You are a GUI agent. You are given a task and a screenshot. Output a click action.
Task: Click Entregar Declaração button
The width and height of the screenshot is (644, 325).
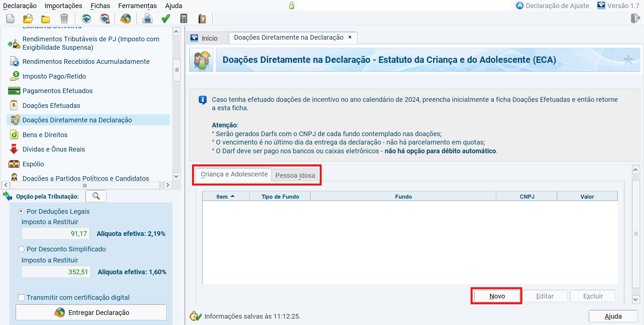[x=91, y=313]
